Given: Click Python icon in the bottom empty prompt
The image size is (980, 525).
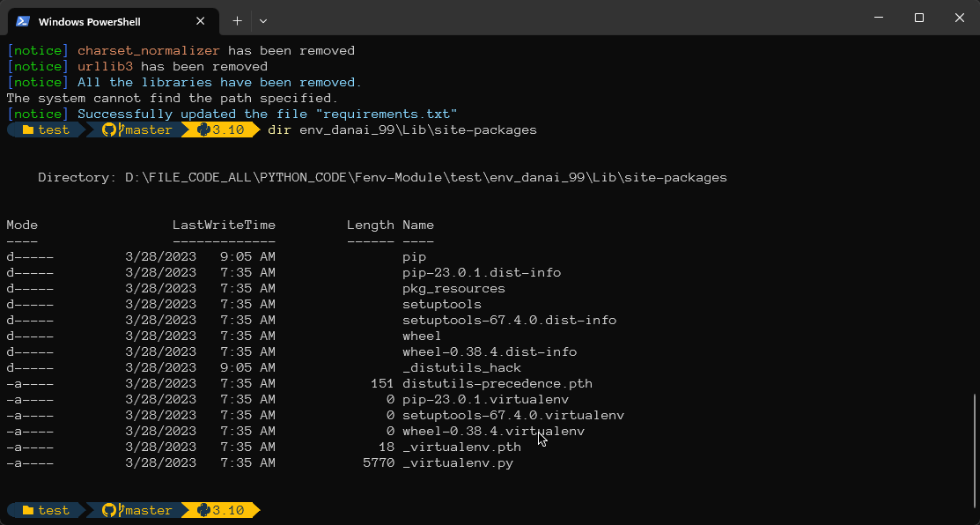Looking at the screenshot, I should [203, 510].
